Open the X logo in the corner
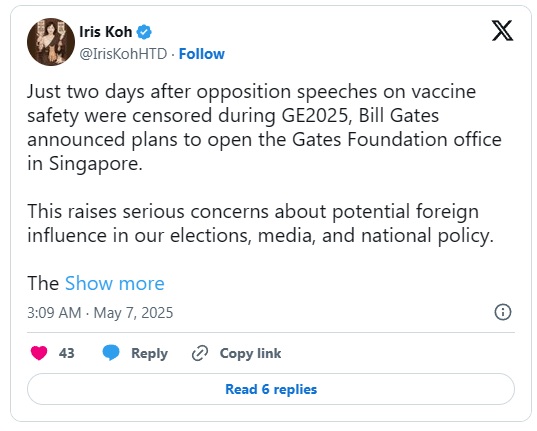 pos(502,30)
